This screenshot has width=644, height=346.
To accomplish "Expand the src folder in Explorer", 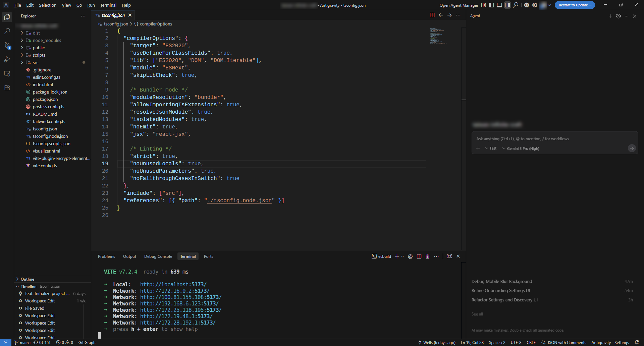I will pyautogui.click(x=36, y=63).
